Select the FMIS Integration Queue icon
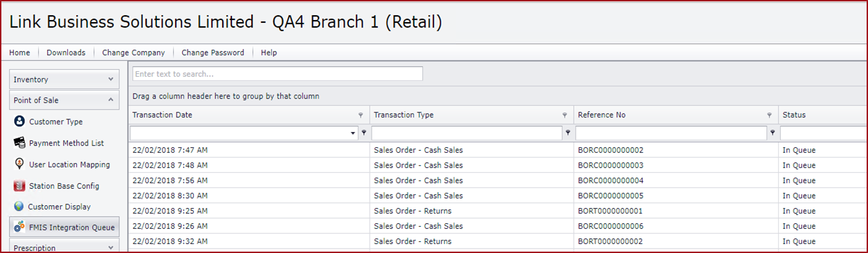 coord(19,227)
